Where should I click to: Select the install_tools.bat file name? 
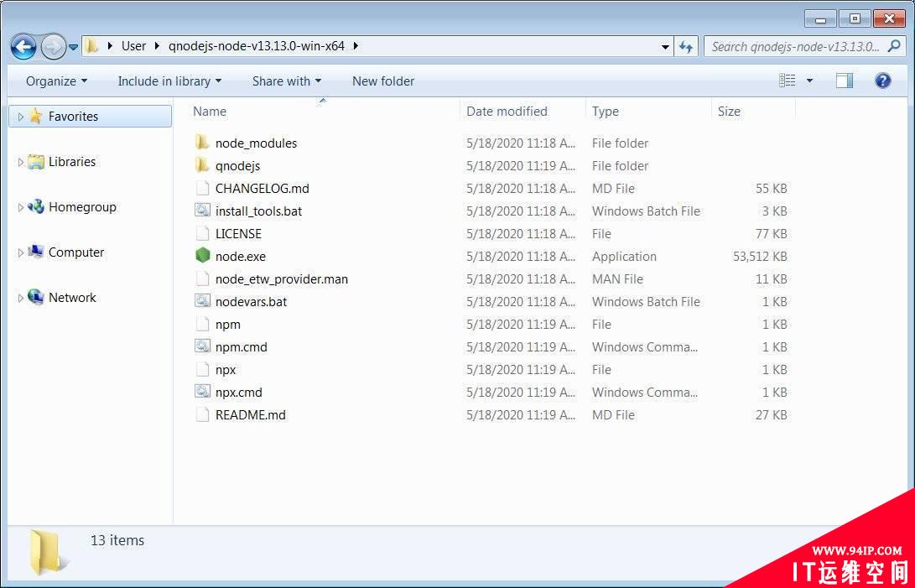click(x=258, y=211)
